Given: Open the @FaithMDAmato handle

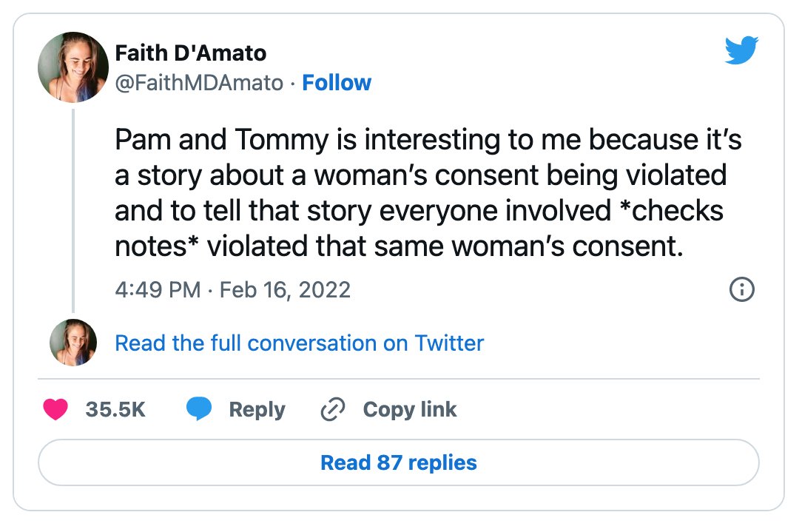Looking at the screenshot, I should coord(199,82).
